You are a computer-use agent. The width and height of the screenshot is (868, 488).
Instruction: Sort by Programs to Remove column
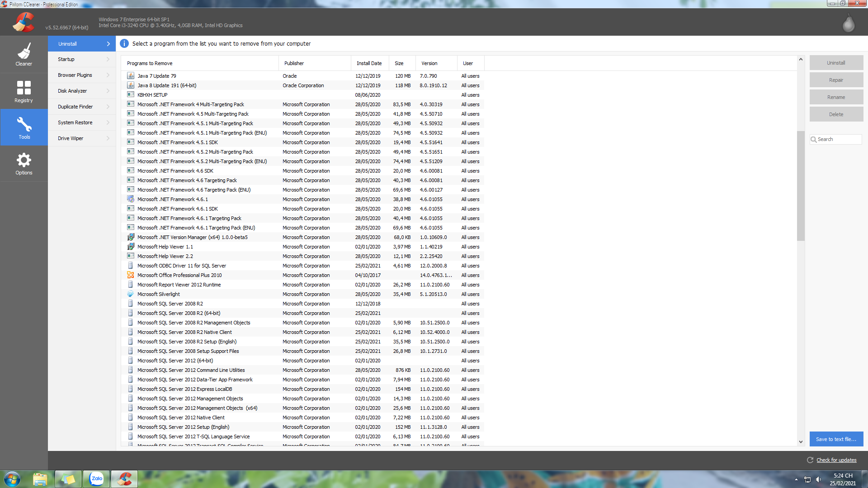pyautogui.click(x=200, y=63)
